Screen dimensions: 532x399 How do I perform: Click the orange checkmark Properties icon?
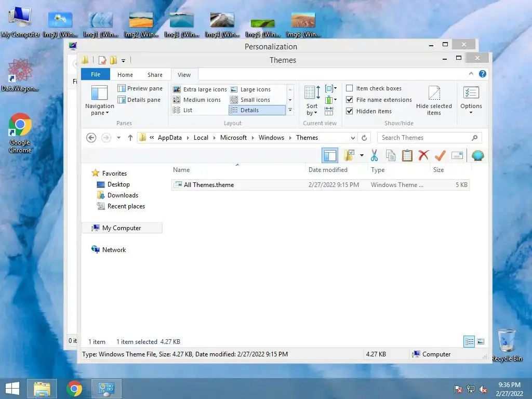tap(440, 155)
